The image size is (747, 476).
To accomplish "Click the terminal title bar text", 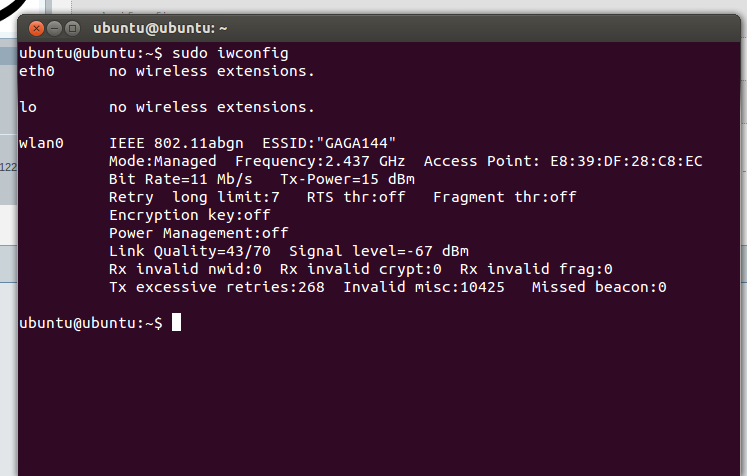I will tap(160, 29).
